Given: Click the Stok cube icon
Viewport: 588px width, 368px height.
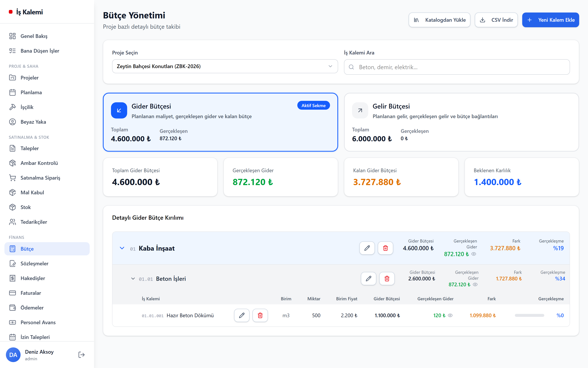Looking at the screenshot, I should coord(12,207).
